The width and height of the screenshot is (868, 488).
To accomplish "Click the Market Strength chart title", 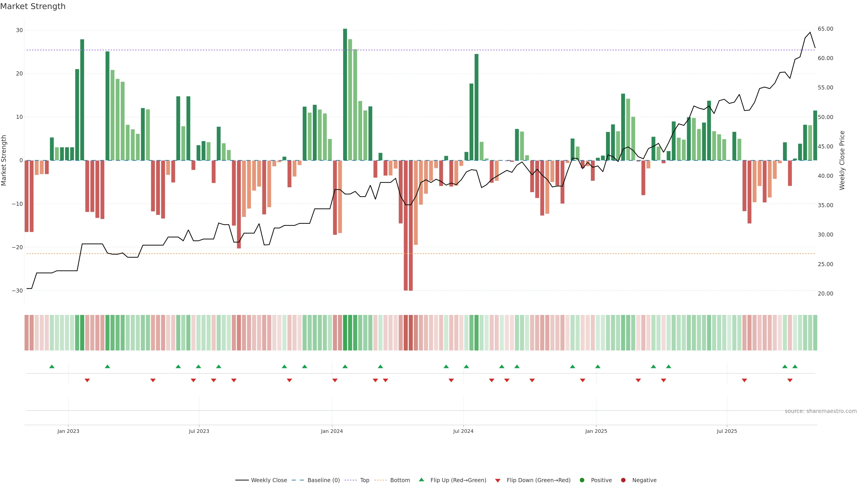I will coord(33,6).
